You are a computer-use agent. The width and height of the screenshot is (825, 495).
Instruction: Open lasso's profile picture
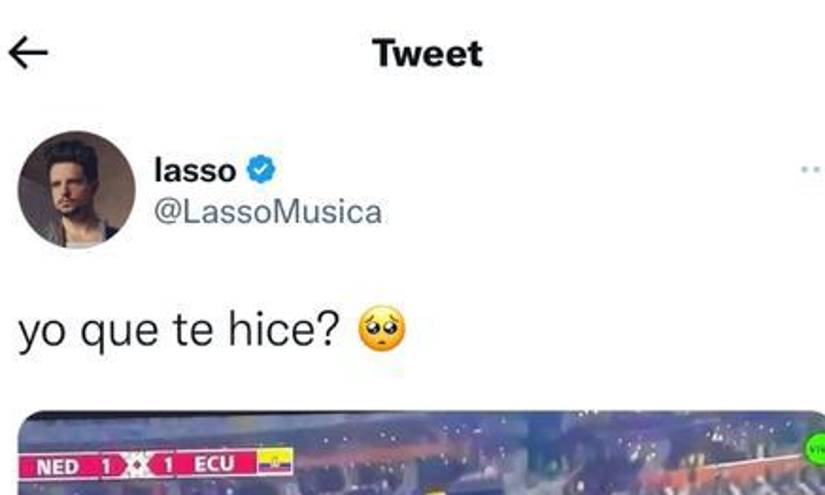(76, 189)
